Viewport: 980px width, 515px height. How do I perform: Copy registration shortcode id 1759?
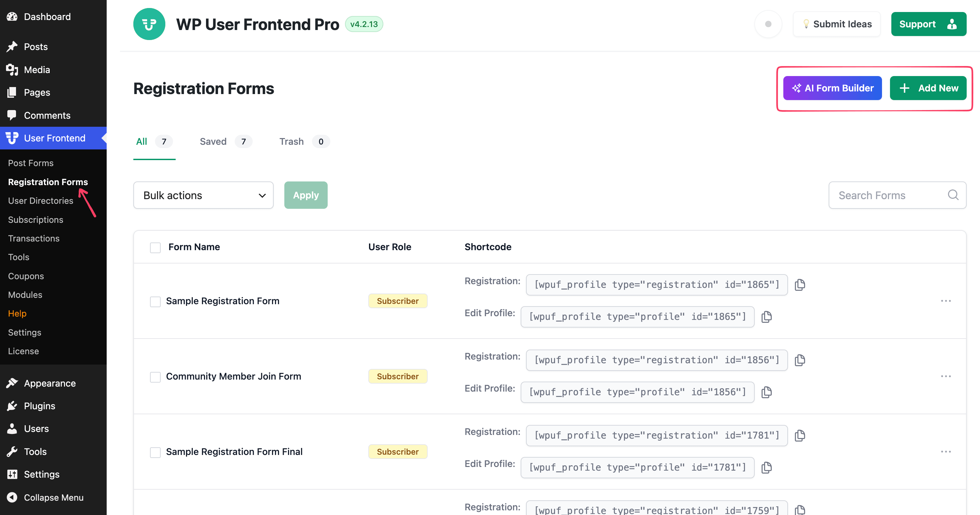pos(800,510)
